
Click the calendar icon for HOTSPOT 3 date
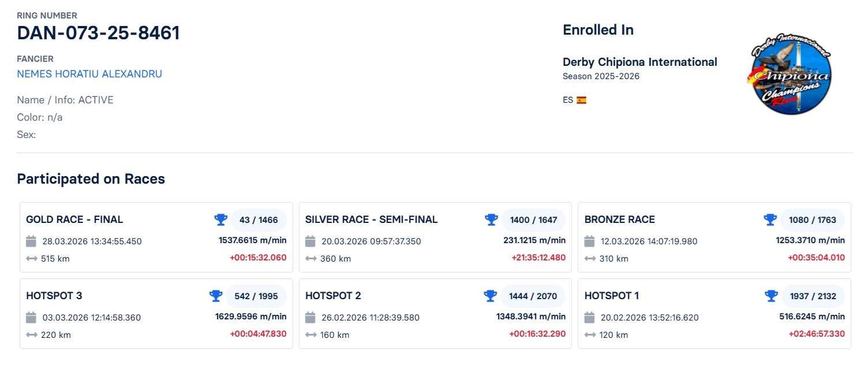coord(31,317)
